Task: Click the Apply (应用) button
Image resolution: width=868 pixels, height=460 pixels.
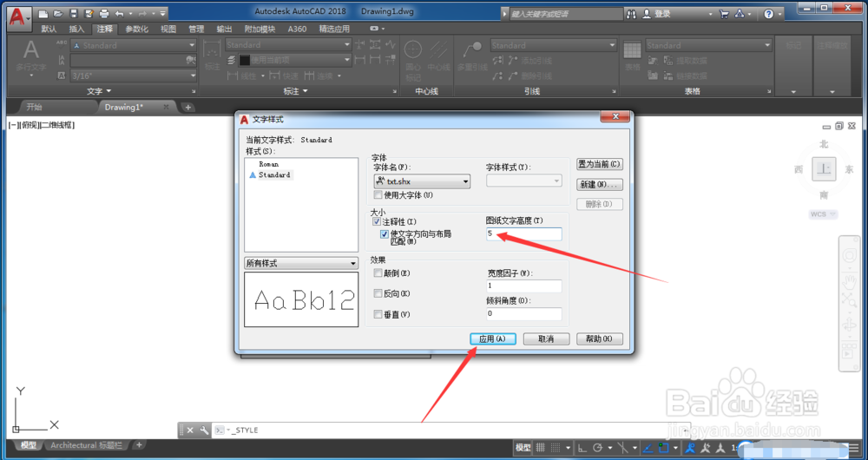Action: click(x=493, y=338)
